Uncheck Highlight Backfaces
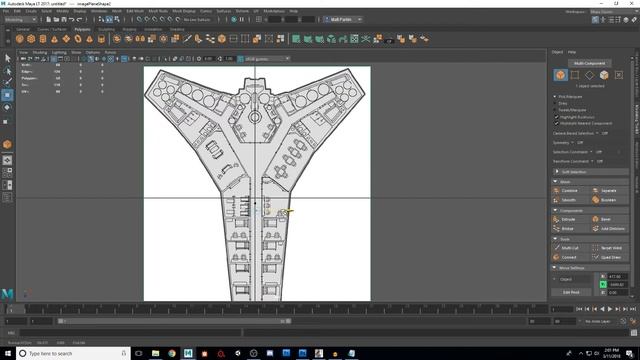The height and width of the screenshot is (360, 640). pos(556,117)
